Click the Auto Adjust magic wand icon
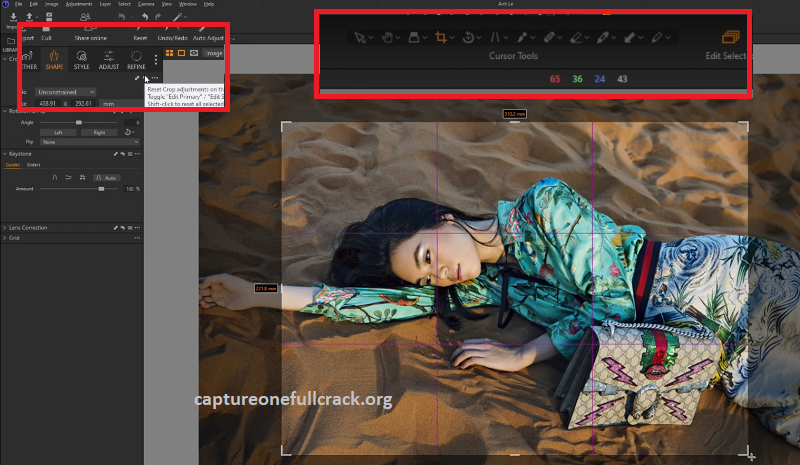This screenshot has width=800, height=465. [177, 17]
